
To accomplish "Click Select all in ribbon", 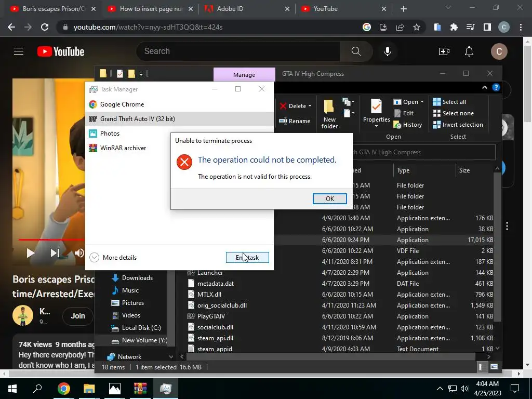I will [449, 102].
